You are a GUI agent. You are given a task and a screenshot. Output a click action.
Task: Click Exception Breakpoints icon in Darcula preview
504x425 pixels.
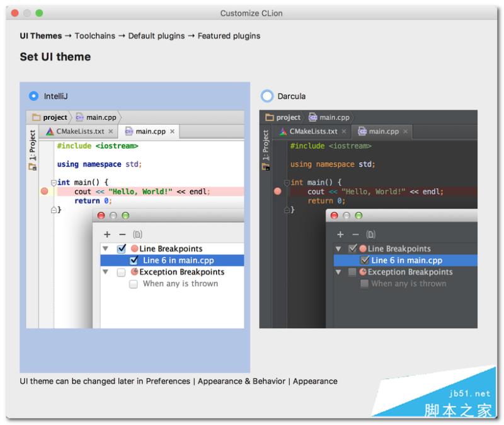(x=364, y=272)
